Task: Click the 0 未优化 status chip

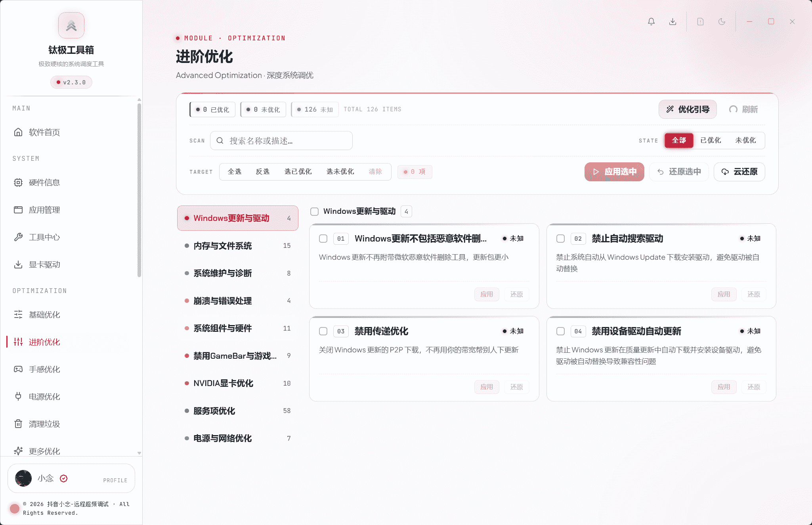Action: point(263,110)
